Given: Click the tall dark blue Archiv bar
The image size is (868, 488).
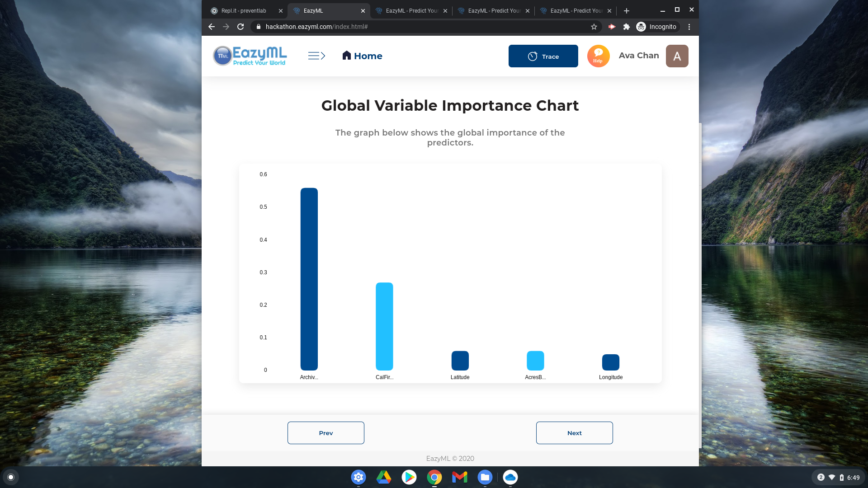Looking at the screenshot, I should point(309,279).
